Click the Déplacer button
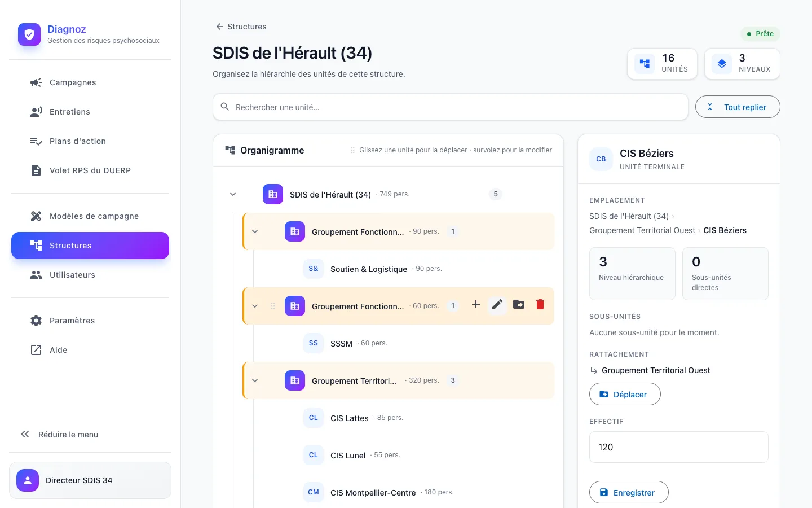Image resolution: width=812 pixels, height=508 pixels. [625, 394]
